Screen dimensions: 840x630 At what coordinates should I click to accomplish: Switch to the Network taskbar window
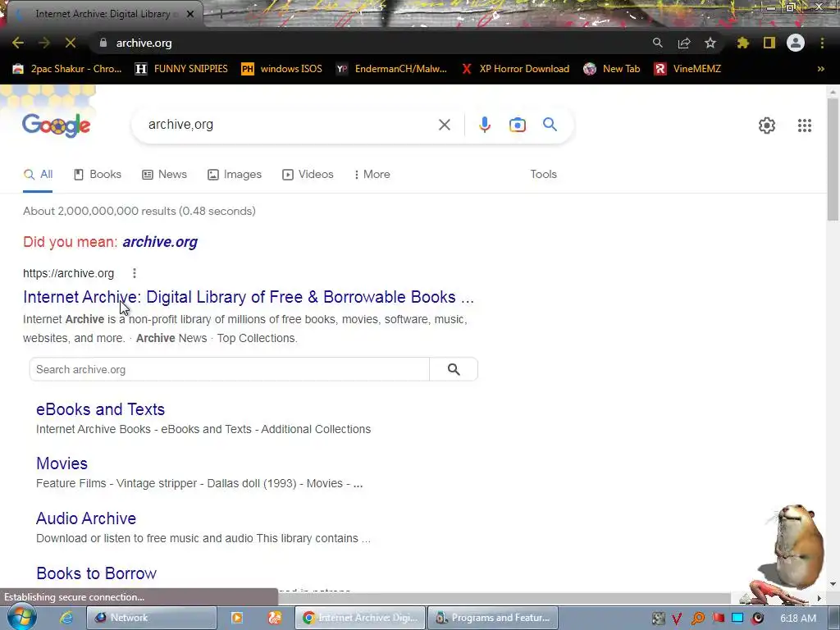pyautogui.click(x=152, y=618)
